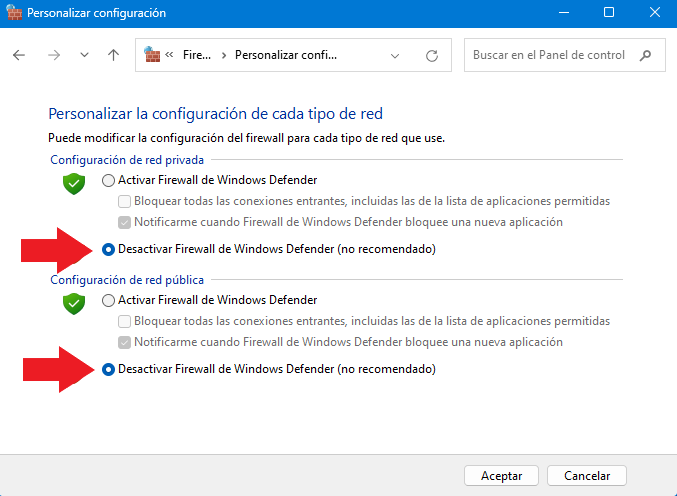
Task: Click the green shield icon for red privada
Action: coord(74,184)
